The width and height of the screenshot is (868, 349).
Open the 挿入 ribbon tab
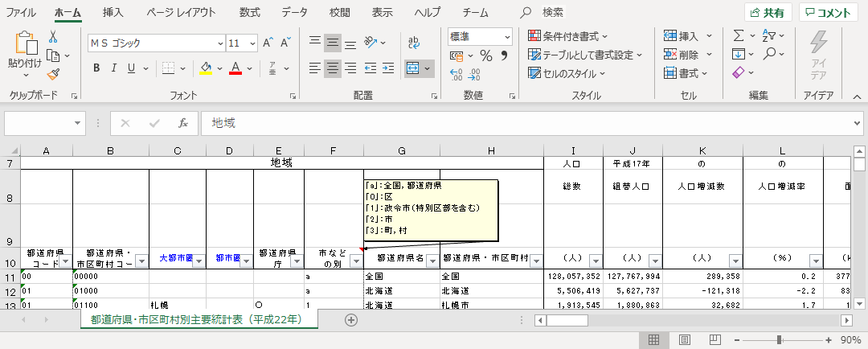point(113,12)
